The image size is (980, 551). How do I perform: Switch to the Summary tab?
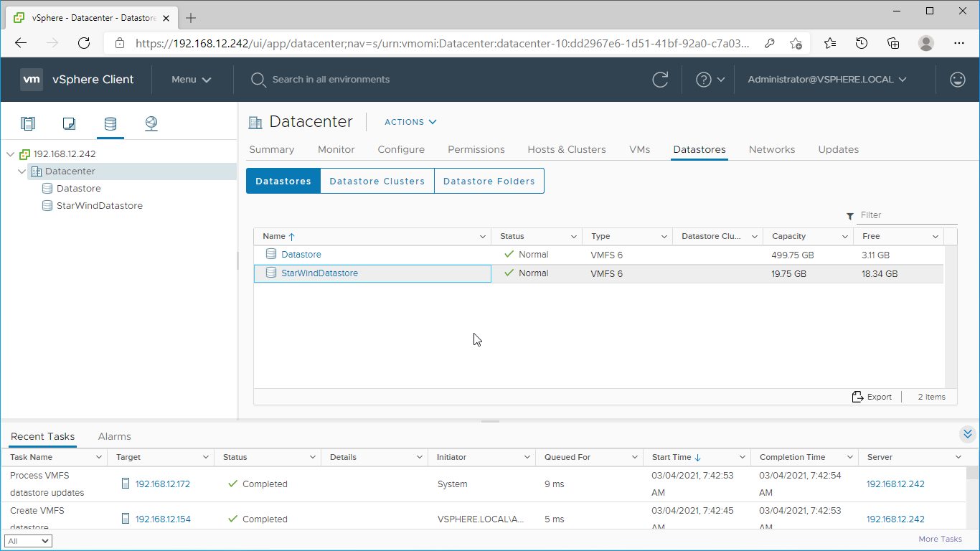click(271, 149)
